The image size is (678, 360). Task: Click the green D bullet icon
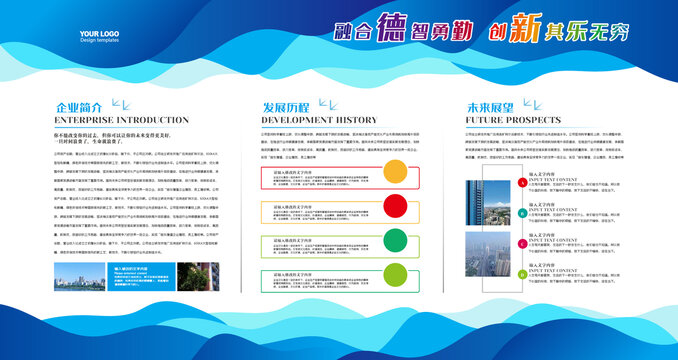(522, 274)
